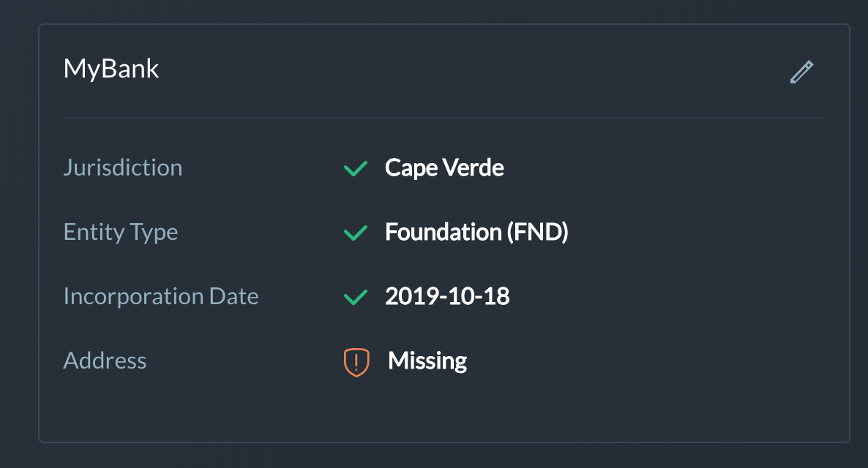Click the checkmark next to Foundation (FND)
The image size is (868, 468).
[x=355, y=233]
